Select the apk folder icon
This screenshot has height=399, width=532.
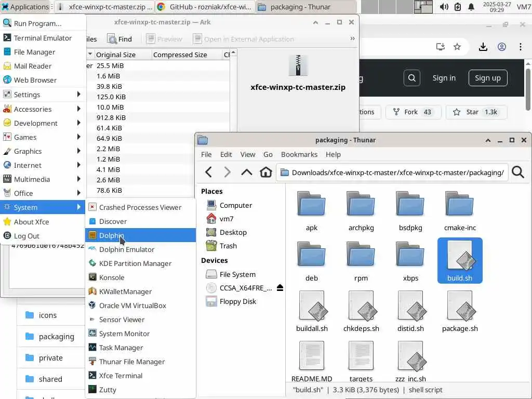point(311,204)
